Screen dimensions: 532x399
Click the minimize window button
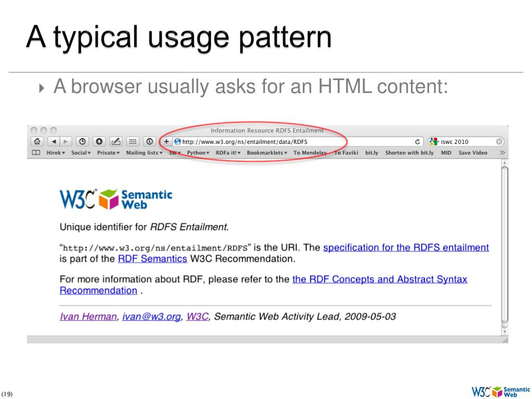[x=44, y=130]
